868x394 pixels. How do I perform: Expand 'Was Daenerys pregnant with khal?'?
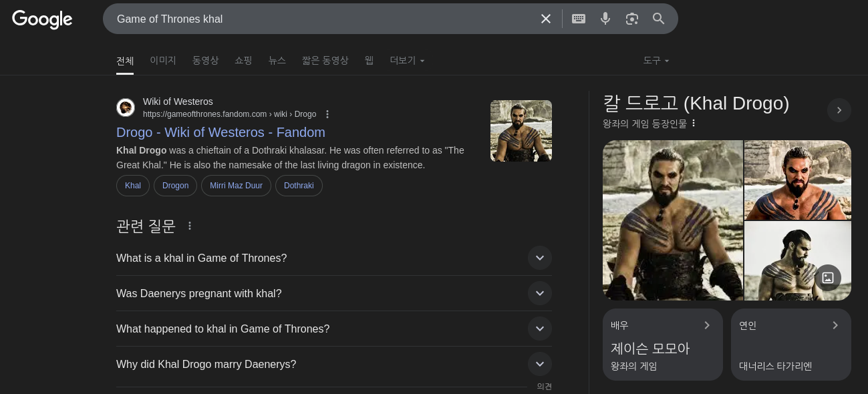(334, 293)
